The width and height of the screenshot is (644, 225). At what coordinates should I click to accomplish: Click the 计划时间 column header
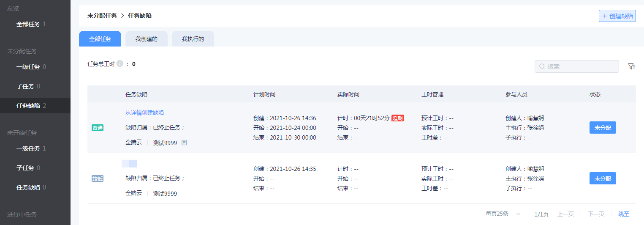(x=264, y=94)
